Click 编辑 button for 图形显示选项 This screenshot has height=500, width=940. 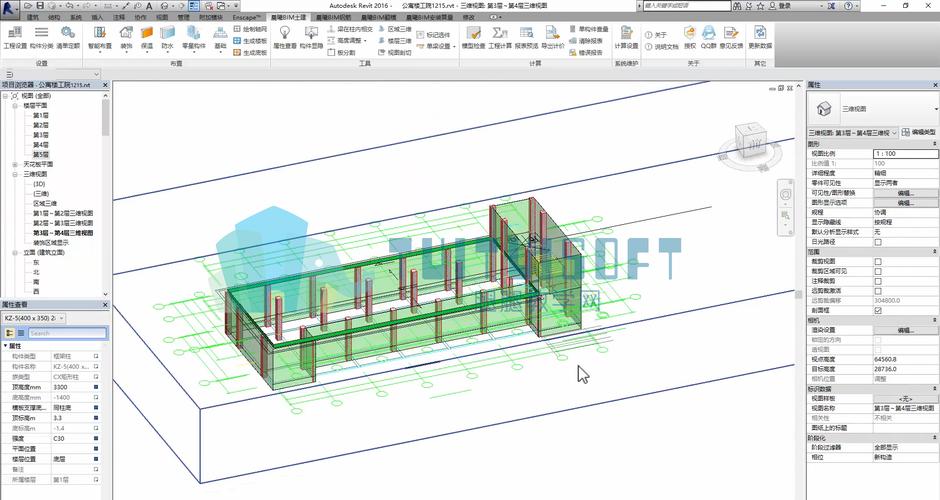point(905,203)
